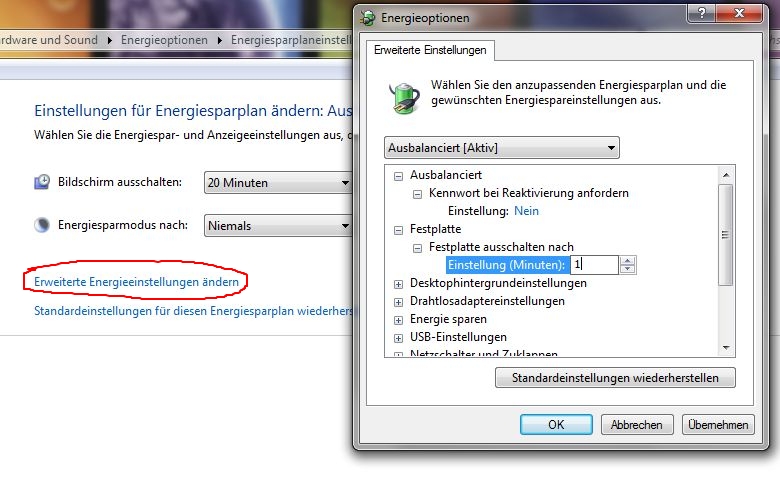The height and width of the screenshot is (490, 780).
Task: Click the Energieoptionen battery icon in title bar
Action: pyautogui.click(x=368, y=18)
